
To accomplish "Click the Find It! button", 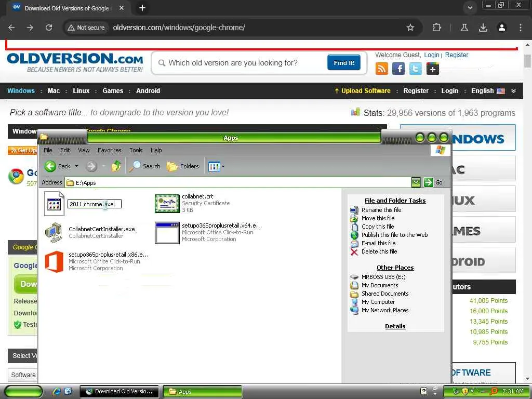I will point(344,62).
